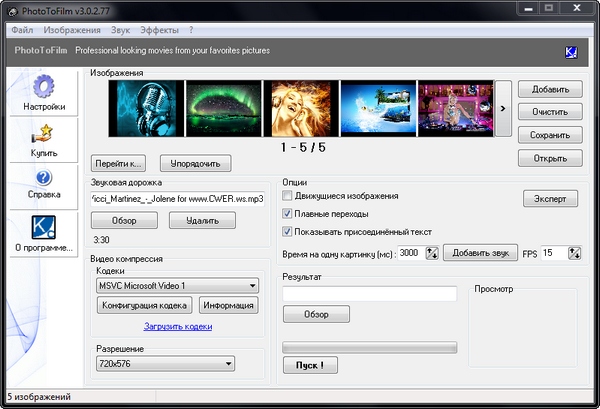
Task: Click the progress bar above Пуск
Action: 369,348
